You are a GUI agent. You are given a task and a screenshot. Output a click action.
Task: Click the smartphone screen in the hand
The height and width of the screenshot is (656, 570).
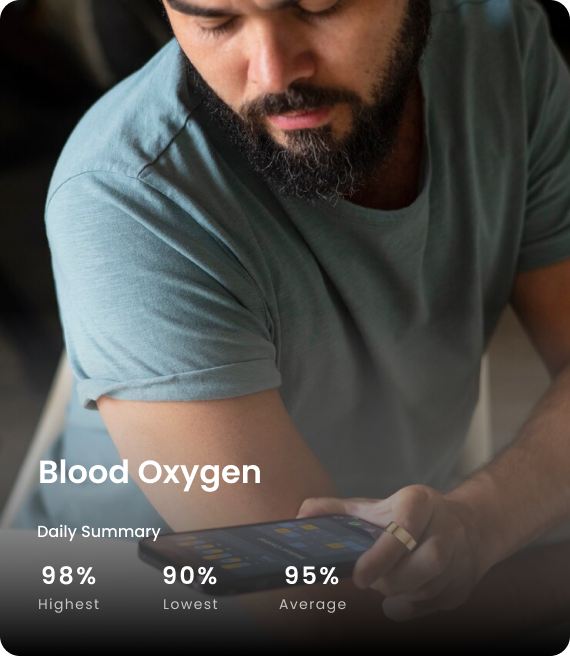tap(268, 544)
